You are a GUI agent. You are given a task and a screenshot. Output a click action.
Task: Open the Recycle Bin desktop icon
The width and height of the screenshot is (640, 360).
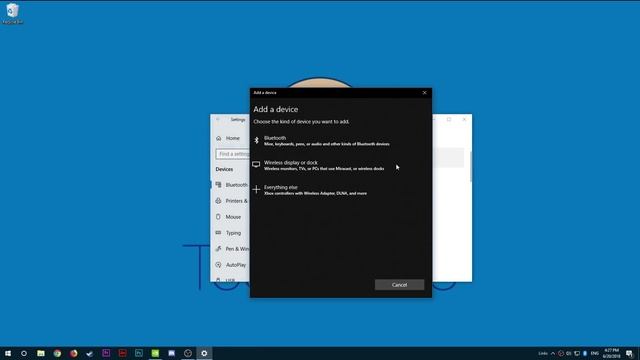tap(12, 13)
